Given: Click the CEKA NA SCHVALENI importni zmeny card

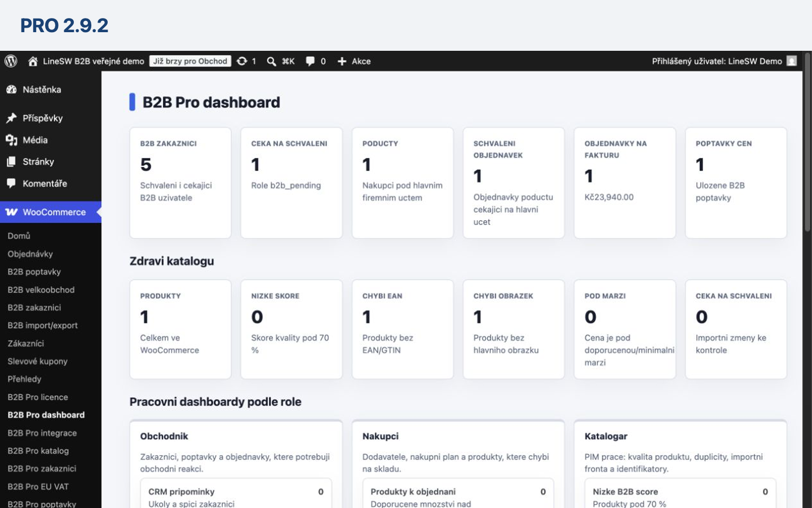Looking at the screenshot, I should 736,329.
